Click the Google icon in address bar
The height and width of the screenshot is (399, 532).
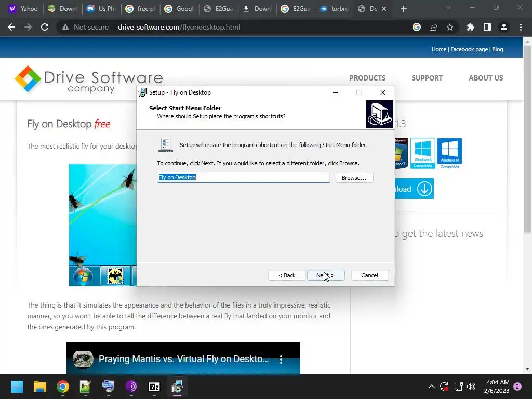[417, 27]
